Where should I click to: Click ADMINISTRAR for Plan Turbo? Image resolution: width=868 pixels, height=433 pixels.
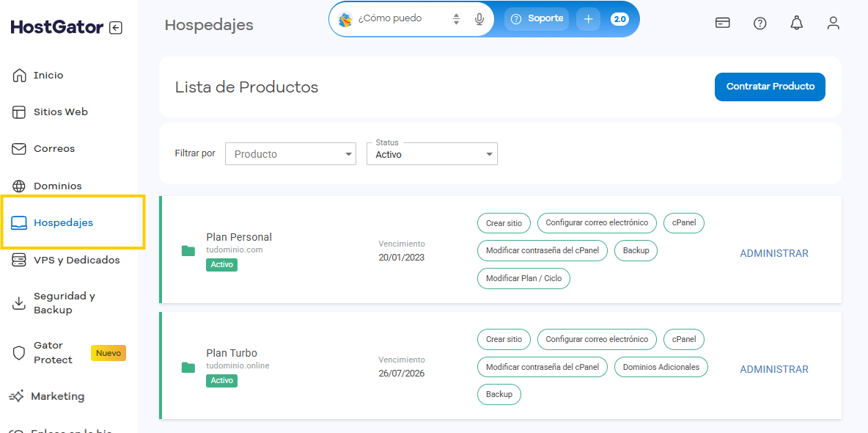pos(774,369)
